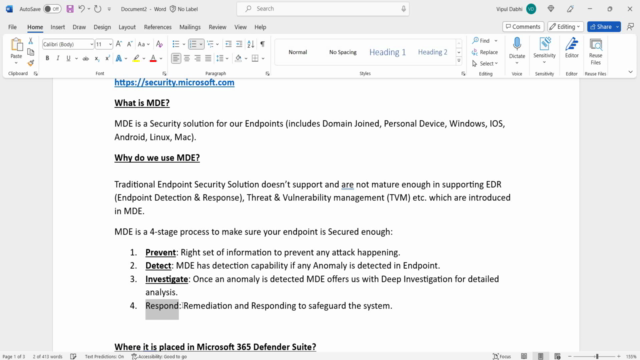Apply the No Spacing style
Image resolution: width=640 pixels, height=360 pixels.
pyautogui.click(x=342, y=52)
